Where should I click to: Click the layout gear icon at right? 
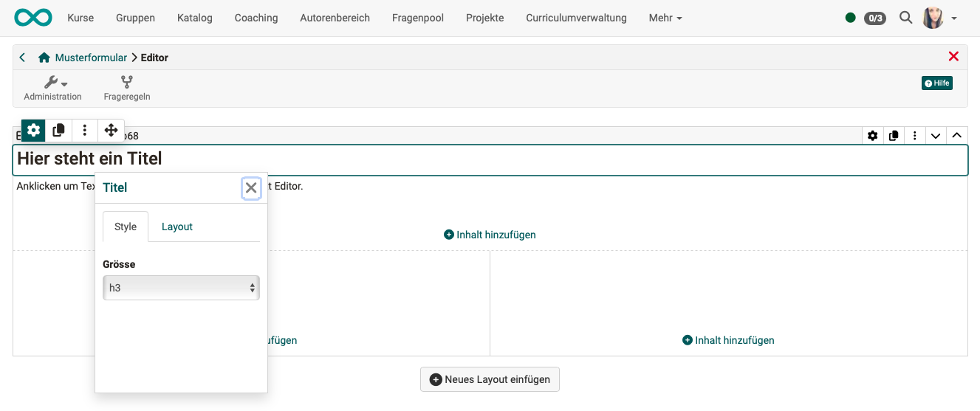pos(873,136)
